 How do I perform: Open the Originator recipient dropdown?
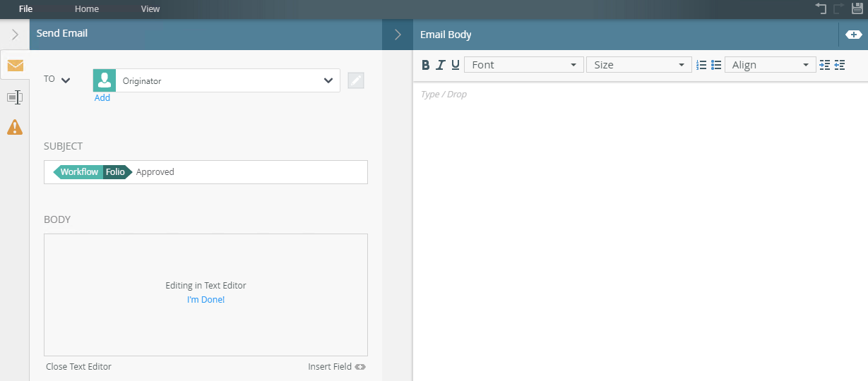[x=328, y=80]
